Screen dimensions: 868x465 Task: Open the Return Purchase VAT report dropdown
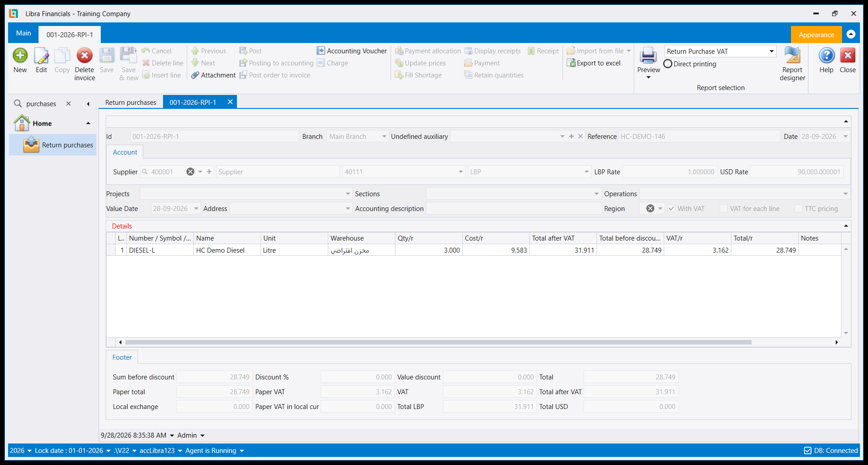click(x=772, y=51)
